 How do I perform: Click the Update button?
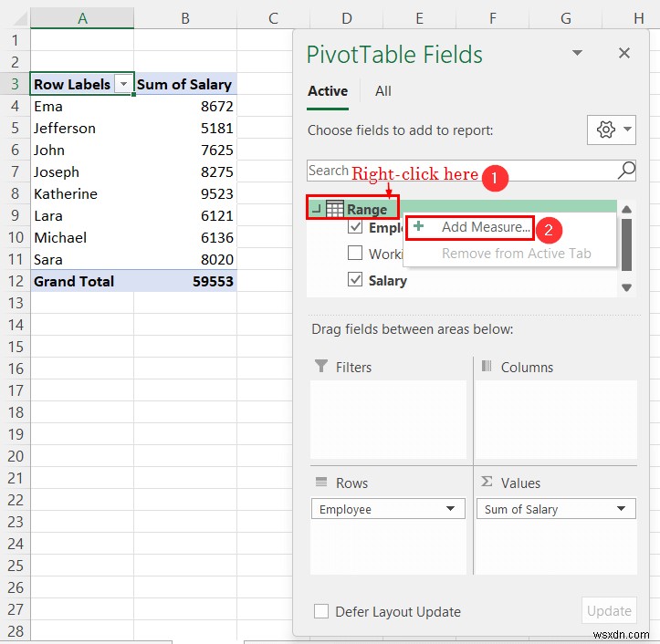(609, 611)
